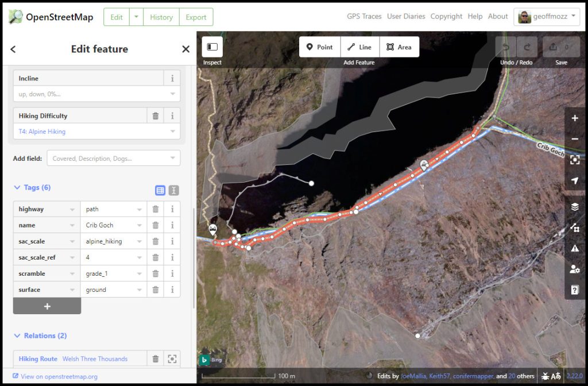The height and width of the screenshot is (386, 588).
Task: Open the Copyright page
Action: tap(446, 17)
